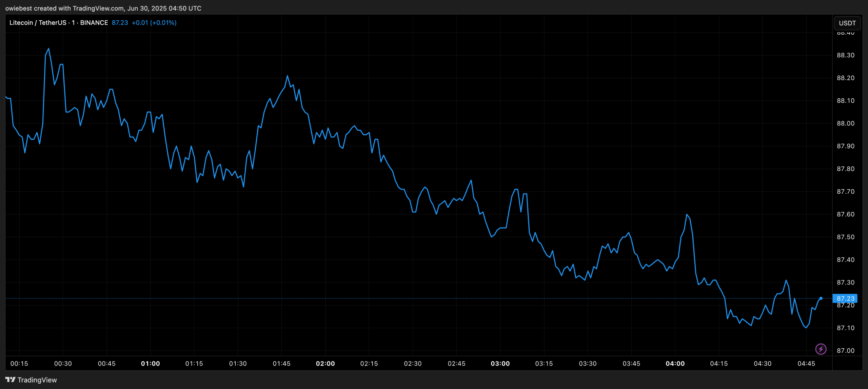Click the 02:15 time axis label
Screen dimensions: 868x389
click(369, 364)
